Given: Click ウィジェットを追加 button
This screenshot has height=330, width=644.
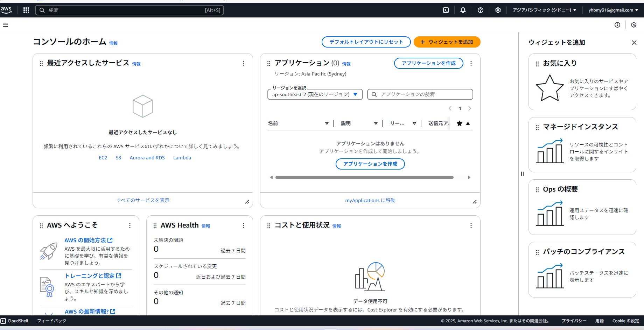Looking at the screenshot, I should [x=447, y=42].
